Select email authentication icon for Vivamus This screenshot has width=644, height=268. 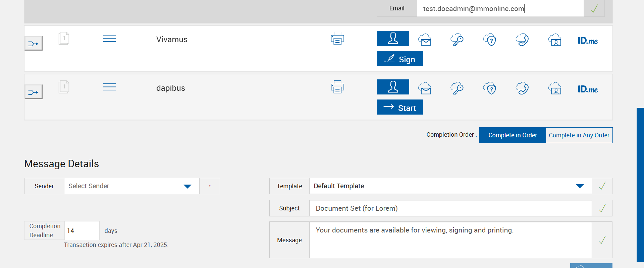click(x=425, y=40)
